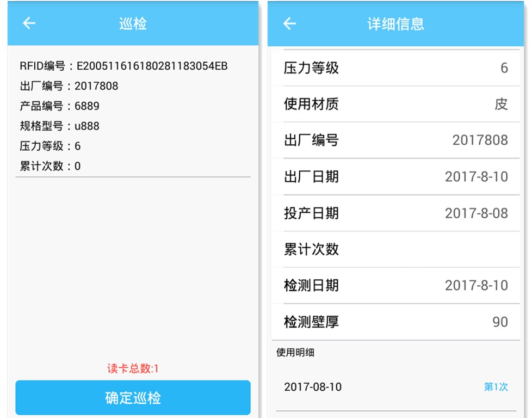Tap back arrow on 详细信息 screen
The width and height of the screenshot is (532, 418).
289,23
